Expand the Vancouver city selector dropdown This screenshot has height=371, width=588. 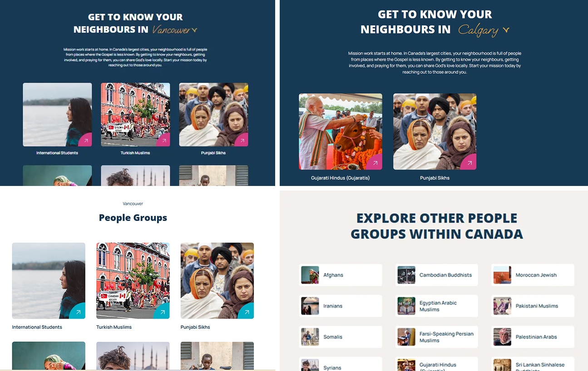[195, 29]
